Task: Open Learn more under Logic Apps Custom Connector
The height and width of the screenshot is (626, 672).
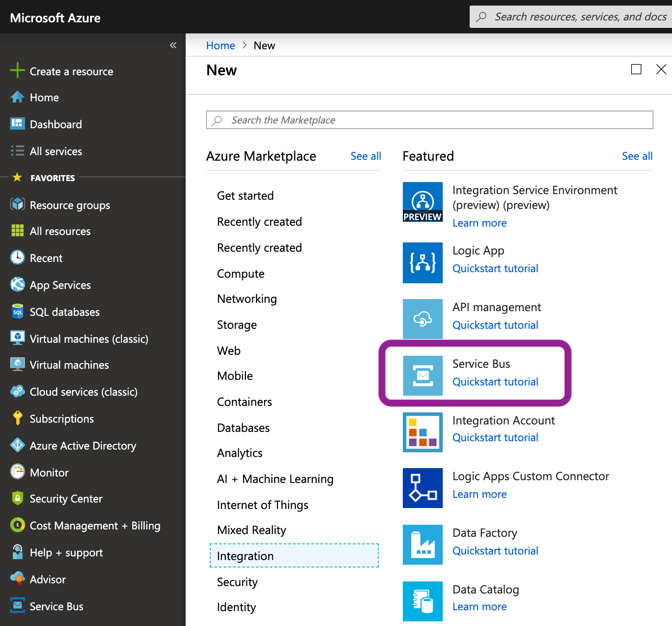Action: click(479, 494)
